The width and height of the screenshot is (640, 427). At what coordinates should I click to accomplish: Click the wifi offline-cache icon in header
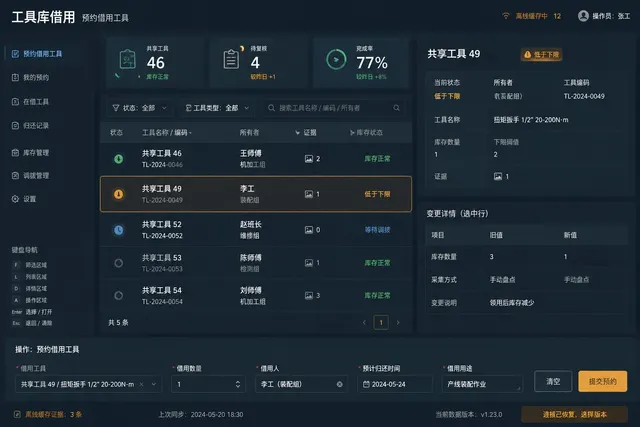click(506, 16)
